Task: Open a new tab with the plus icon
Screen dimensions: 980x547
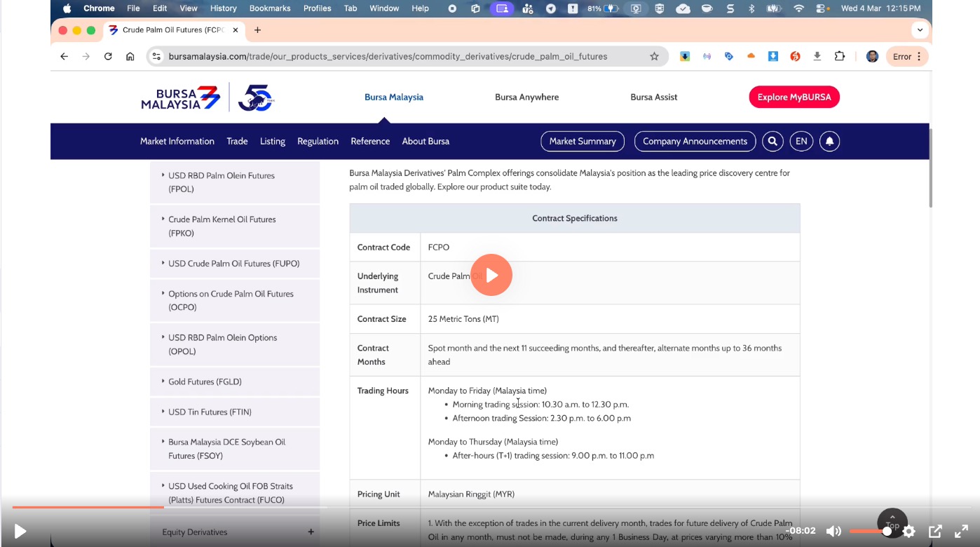Action: (257, 30)
